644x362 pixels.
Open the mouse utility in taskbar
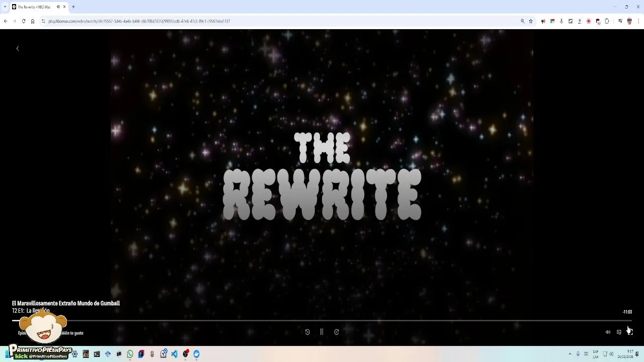[x=152, y=354]
